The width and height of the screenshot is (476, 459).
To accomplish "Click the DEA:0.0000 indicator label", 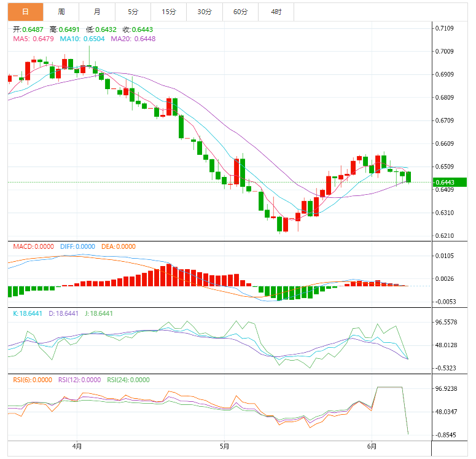I will tap(119, 246).
